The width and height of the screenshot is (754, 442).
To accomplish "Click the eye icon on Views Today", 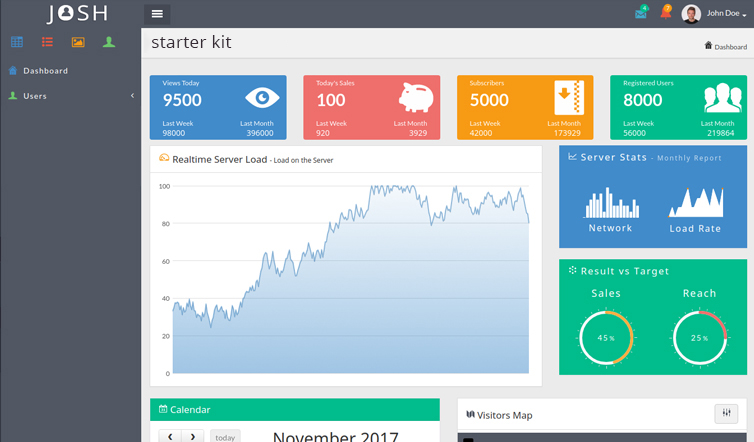I will point(262,98).
